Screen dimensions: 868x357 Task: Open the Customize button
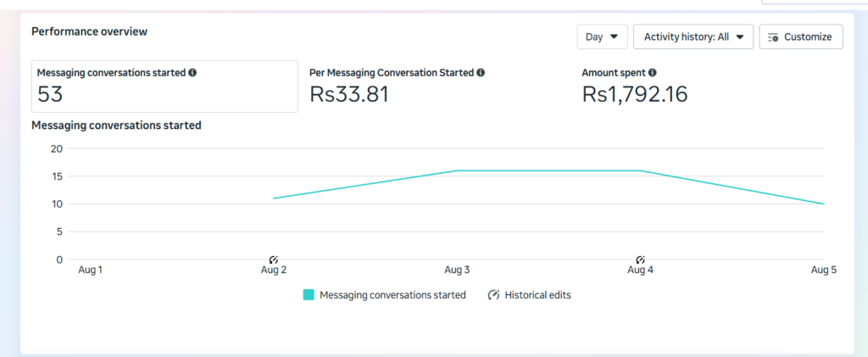pyautogui.click(x=801, y=37)
